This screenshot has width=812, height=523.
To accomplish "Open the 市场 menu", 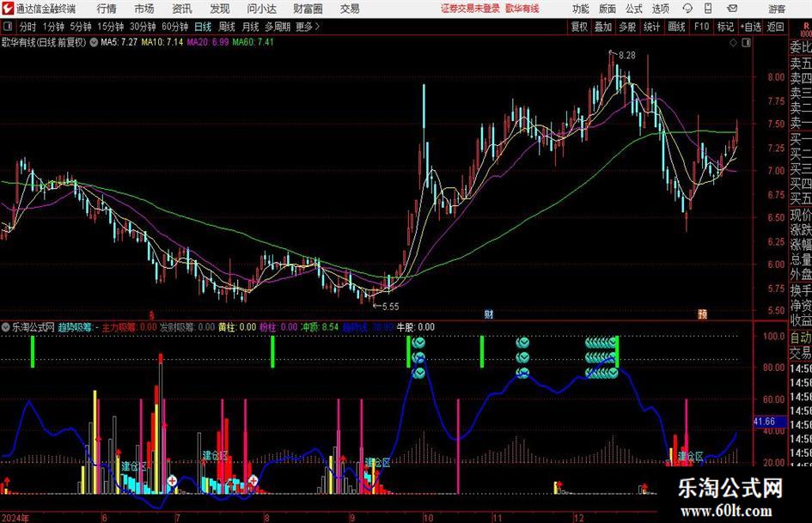I will click(x=144, y=9).
